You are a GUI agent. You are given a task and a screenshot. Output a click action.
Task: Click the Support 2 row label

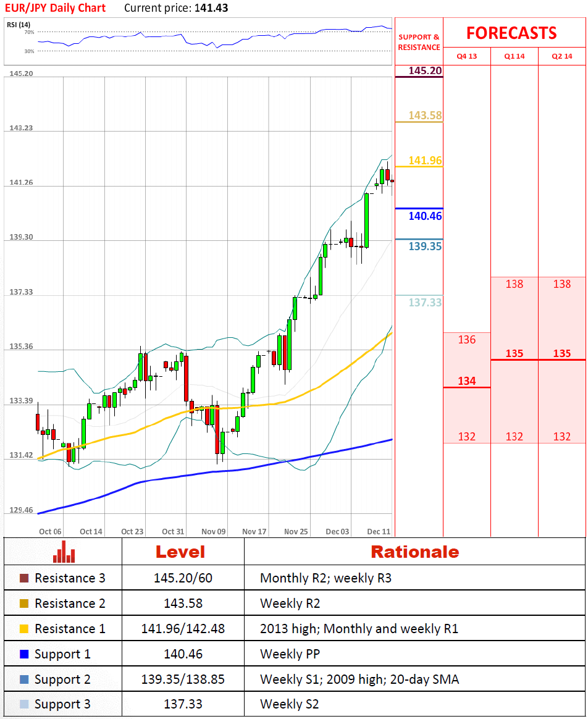pos(62,679)
